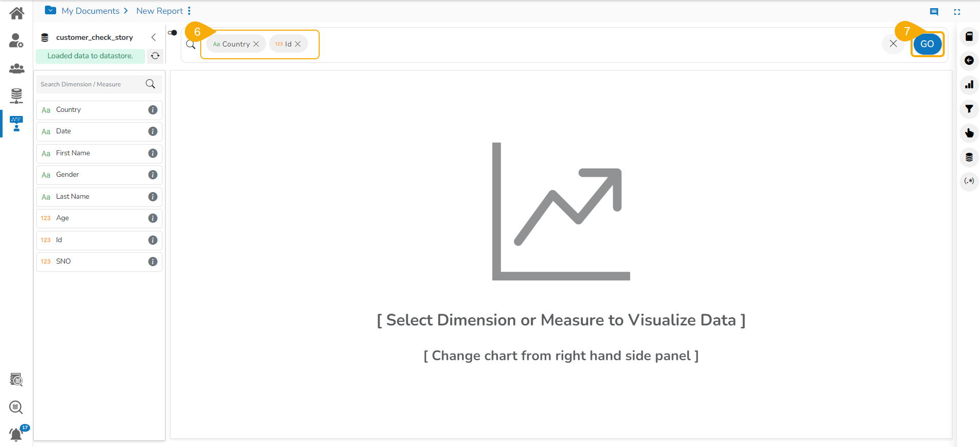Open the notifications bell icon
Image resolution: width=980 pixels, height=447 pixels.
(x=16, y=434)
